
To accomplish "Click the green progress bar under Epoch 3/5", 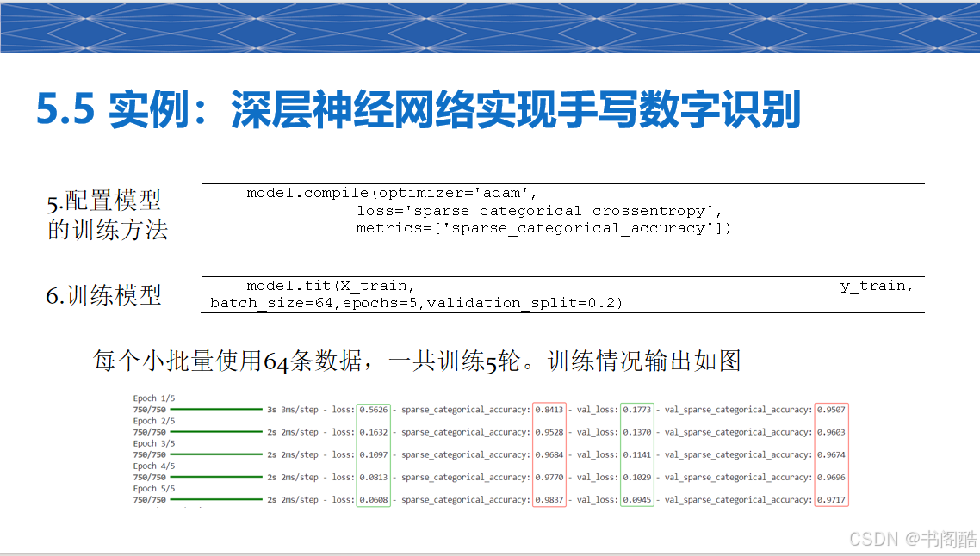I will click(x=216, y=454).
